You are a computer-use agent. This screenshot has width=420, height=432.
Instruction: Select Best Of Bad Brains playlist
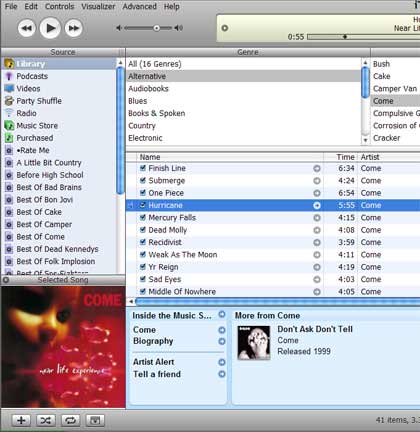(59, 187)
